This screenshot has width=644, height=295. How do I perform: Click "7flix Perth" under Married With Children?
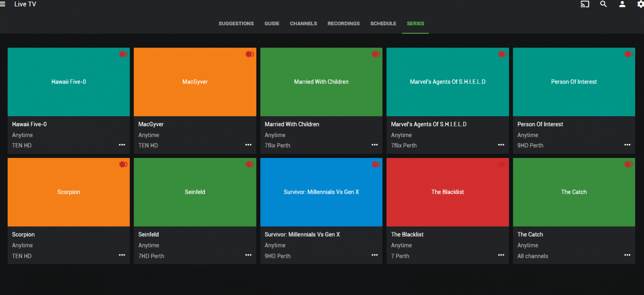(x=277, y=145)
